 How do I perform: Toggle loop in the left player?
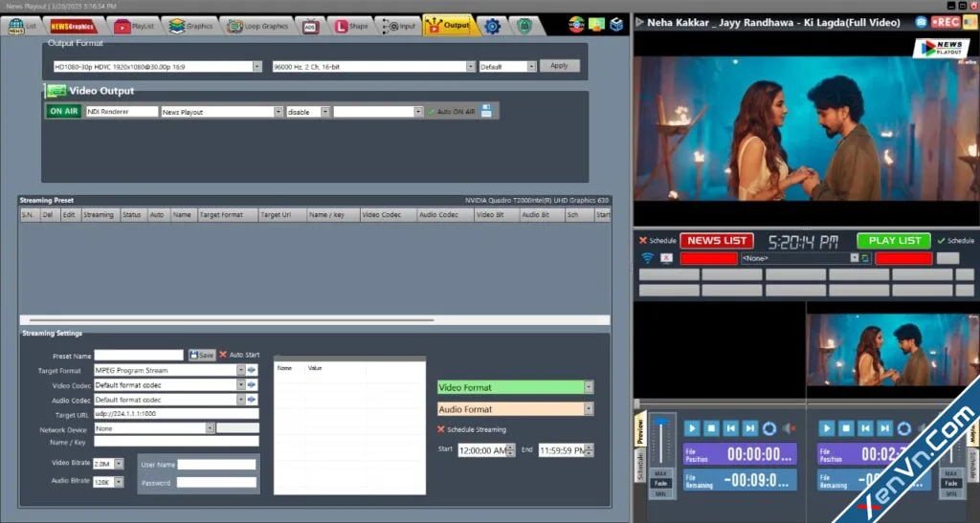tap(769, 428)
